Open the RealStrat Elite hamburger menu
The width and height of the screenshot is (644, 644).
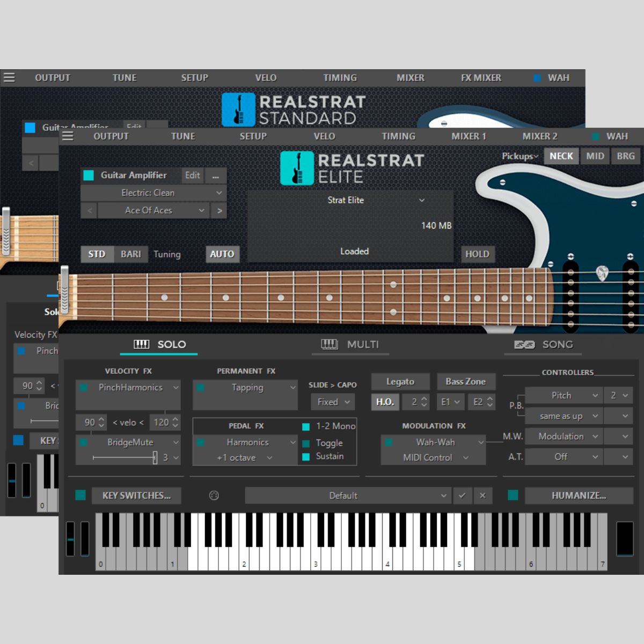pyautogui.click(x=68, y=136)
